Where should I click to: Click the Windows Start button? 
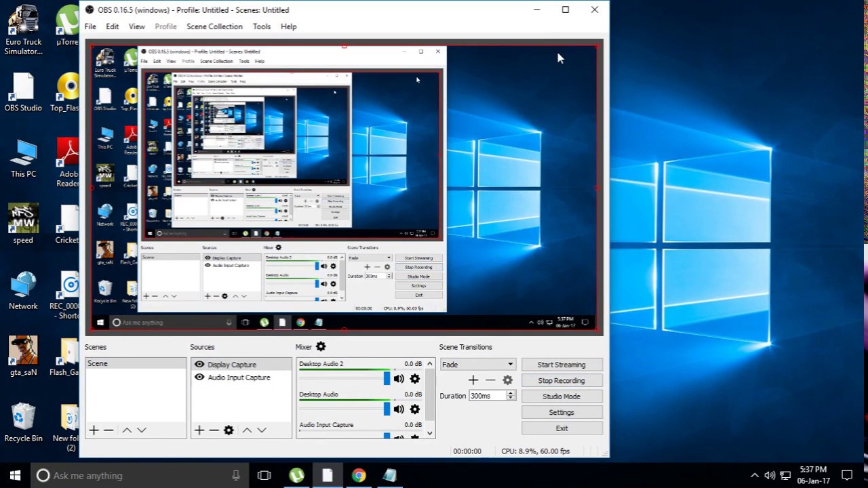pyautogui.click(x=16, y=475)
